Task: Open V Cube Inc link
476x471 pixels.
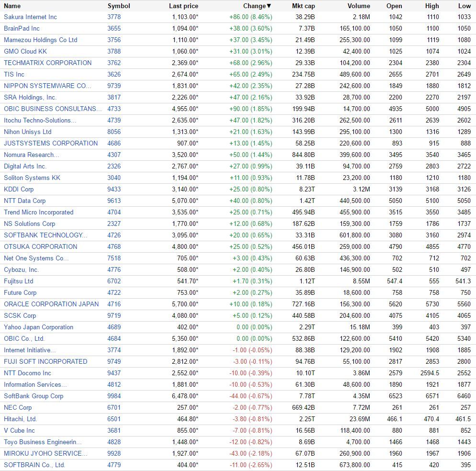Action: click(x=19, y=431)
